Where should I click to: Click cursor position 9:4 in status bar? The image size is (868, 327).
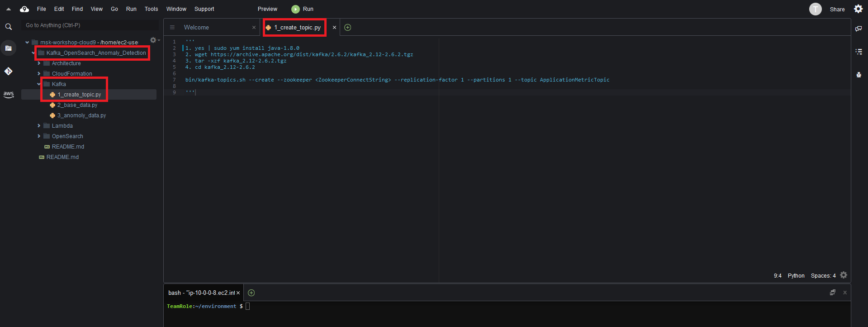click(x=778, y=276)
